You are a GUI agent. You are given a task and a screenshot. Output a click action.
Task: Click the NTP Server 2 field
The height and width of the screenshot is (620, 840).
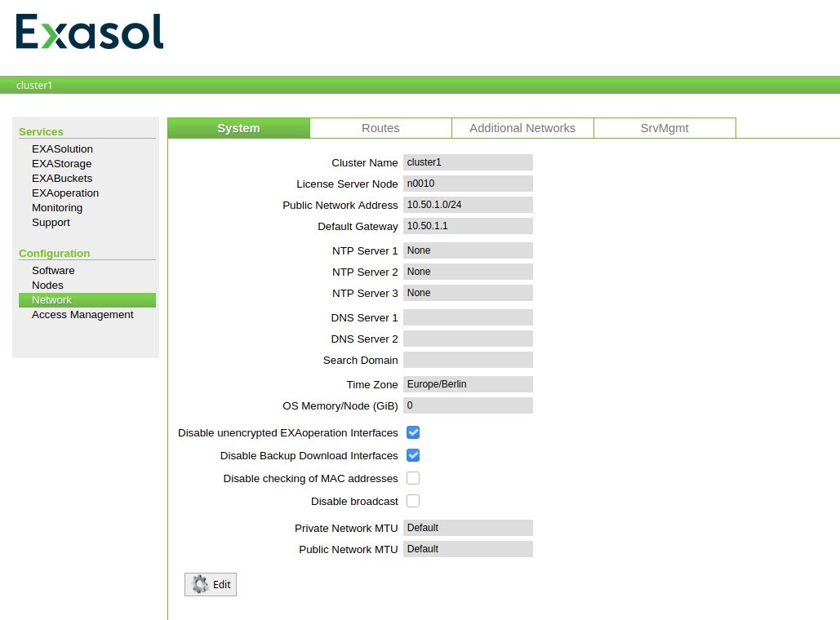click(x=469, y=272)
